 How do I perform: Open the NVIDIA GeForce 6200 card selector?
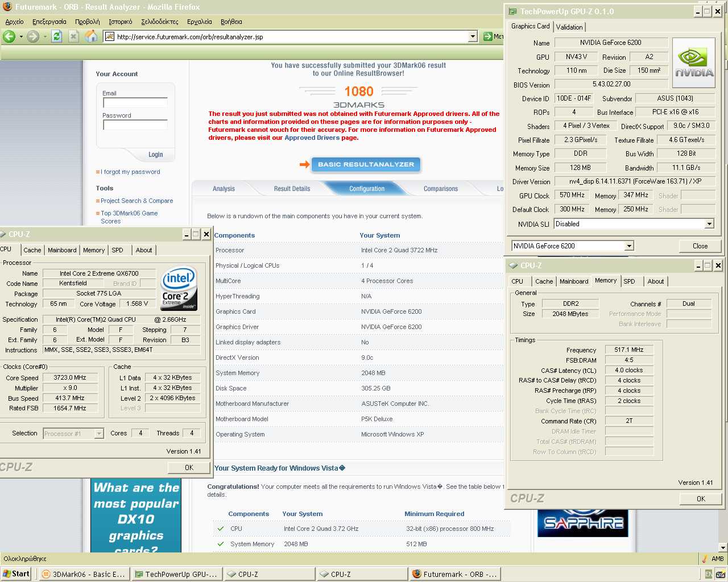(629, 246)
